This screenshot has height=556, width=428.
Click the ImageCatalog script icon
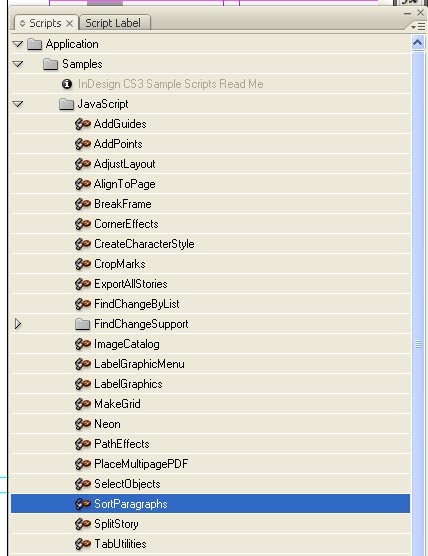[83, 344]
